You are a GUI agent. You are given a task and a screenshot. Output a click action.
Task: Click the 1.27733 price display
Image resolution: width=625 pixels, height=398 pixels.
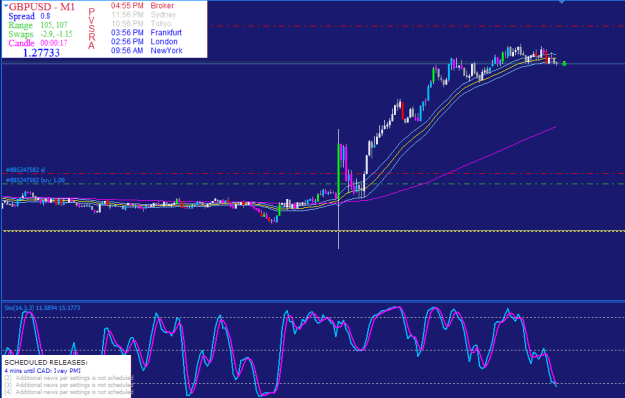click(x=41, y=53)
